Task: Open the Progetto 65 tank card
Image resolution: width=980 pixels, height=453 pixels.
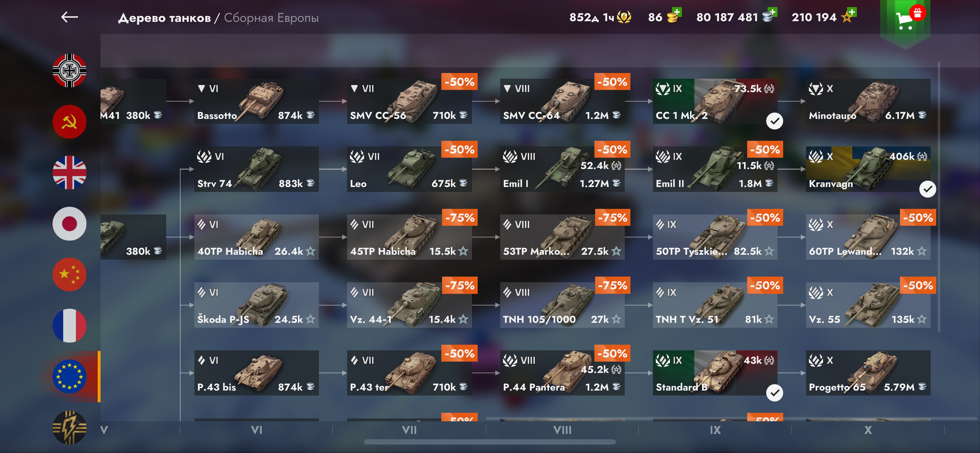Action: coord(868,373)
